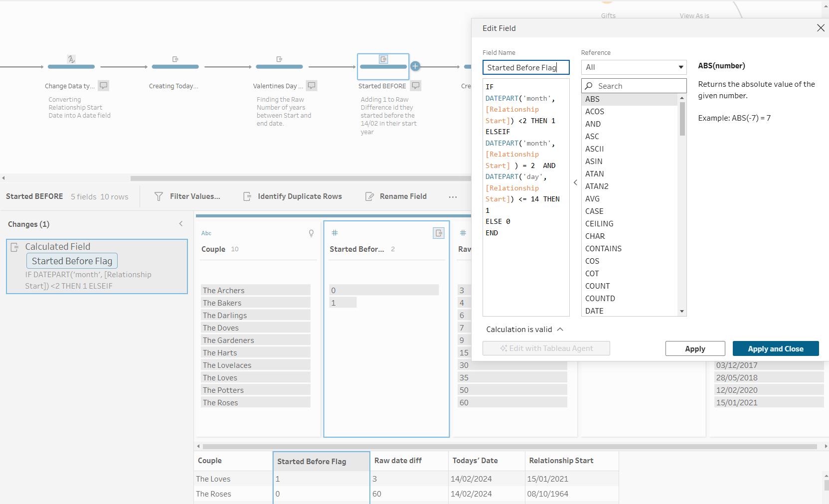The width and height of the screenshot is (829, 504).
Task: Click Identify Duplicate Rows in toolbar
Action: click(293, 196)
